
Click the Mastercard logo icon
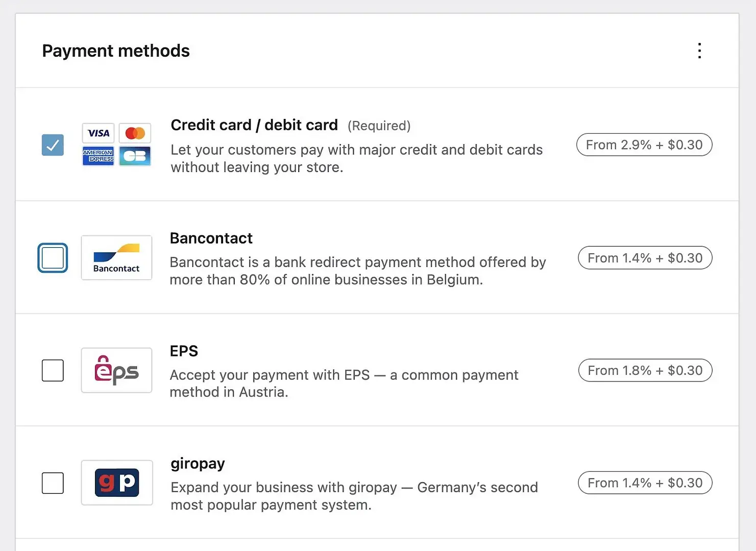(135, 133)
